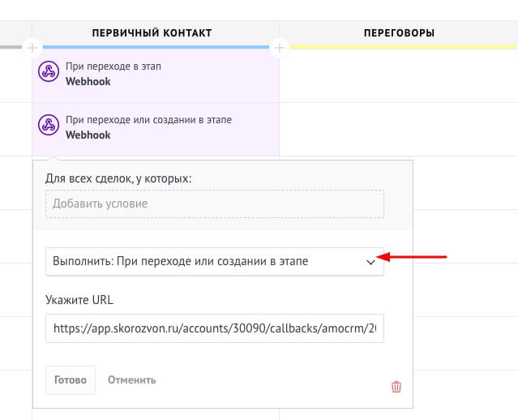Click webhook icon for При переходе или создании
518x420 pixels.
(x=49, y=126)
